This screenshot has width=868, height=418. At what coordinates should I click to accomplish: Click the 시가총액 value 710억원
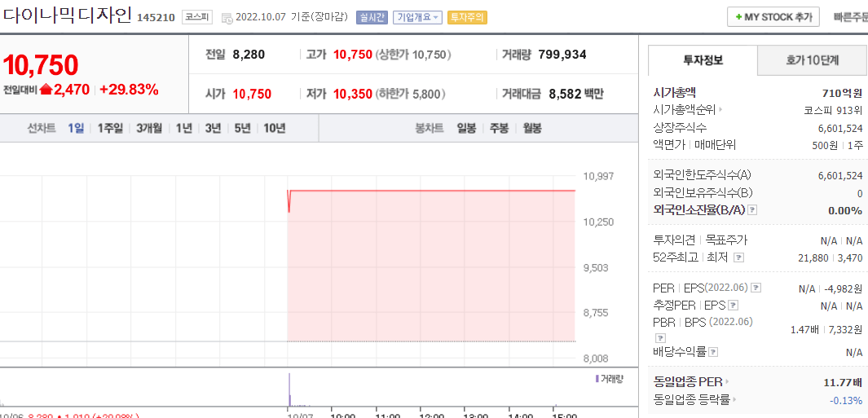click(x=842, y=92)
